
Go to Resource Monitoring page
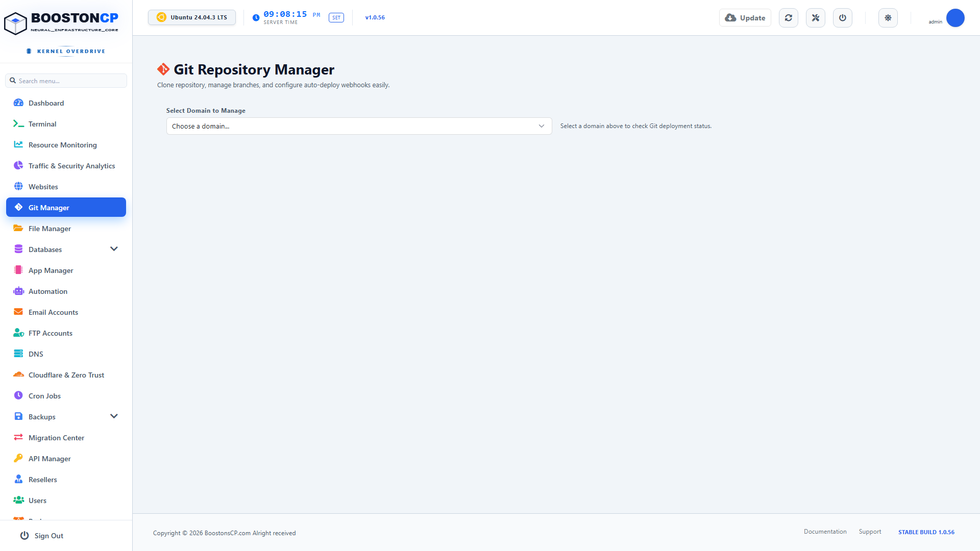pyautogui.click(x=66, y=145)
